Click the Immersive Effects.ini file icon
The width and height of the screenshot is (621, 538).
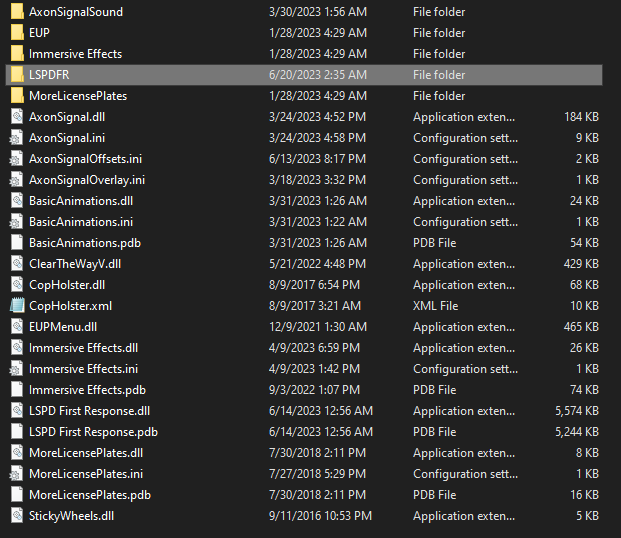click(x=17, y=369)
